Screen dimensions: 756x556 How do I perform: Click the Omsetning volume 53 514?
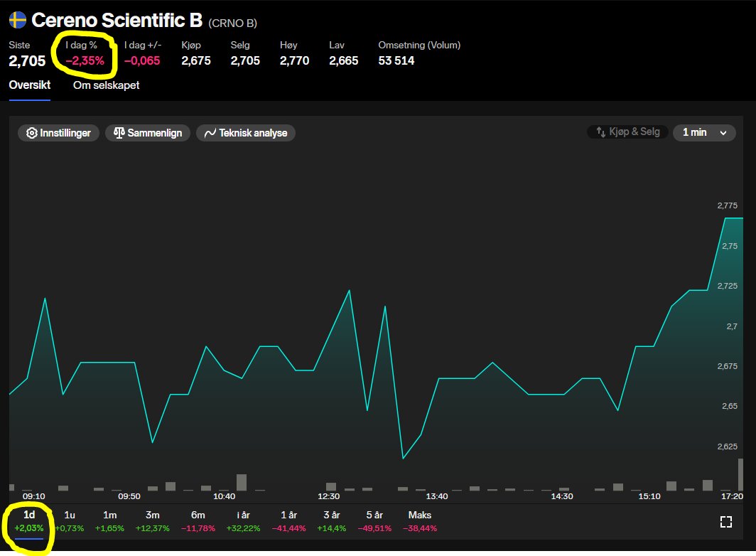(x=396, y=61)
